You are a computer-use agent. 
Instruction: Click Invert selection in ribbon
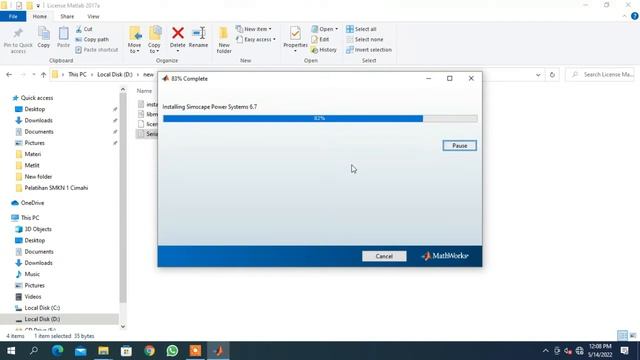pyautogui.click(x=369, y=50)
